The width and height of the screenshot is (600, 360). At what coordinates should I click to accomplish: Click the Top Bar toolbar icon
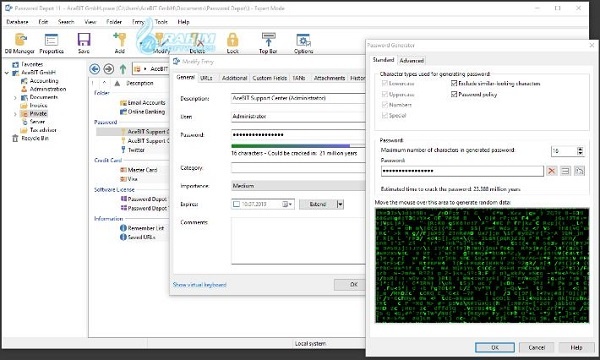pyautogui.click(x=268, y=43)
